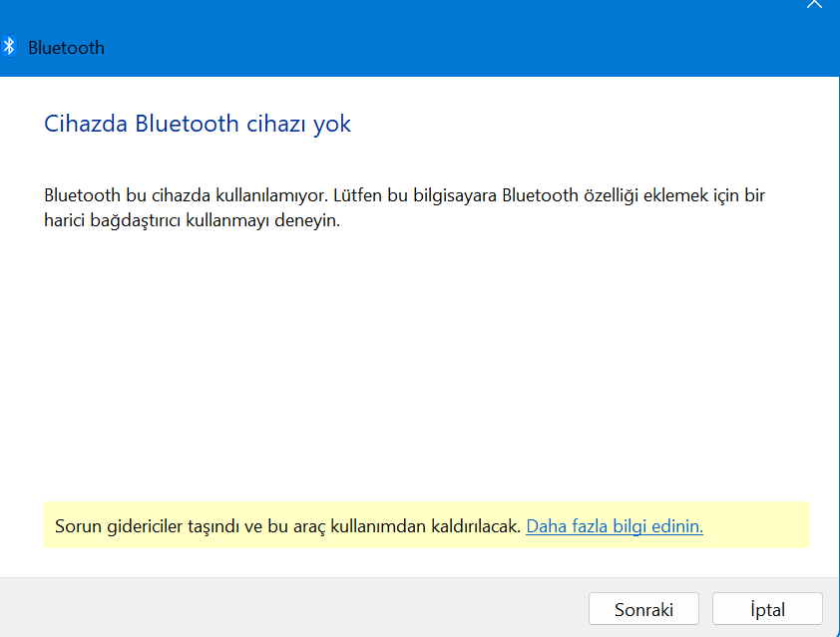Cancel with the İptal button
The image size is (840, 637).
tap(767, 609)
